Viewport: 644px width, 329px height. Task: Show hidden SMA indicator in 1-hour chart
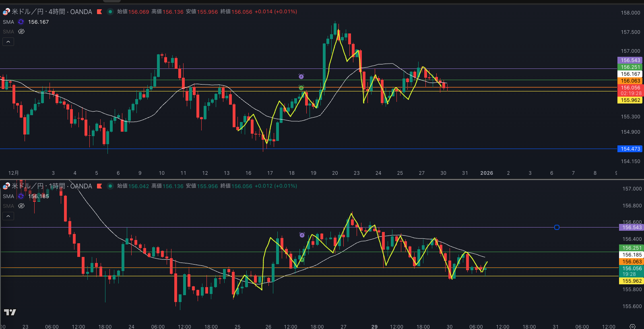21,206
